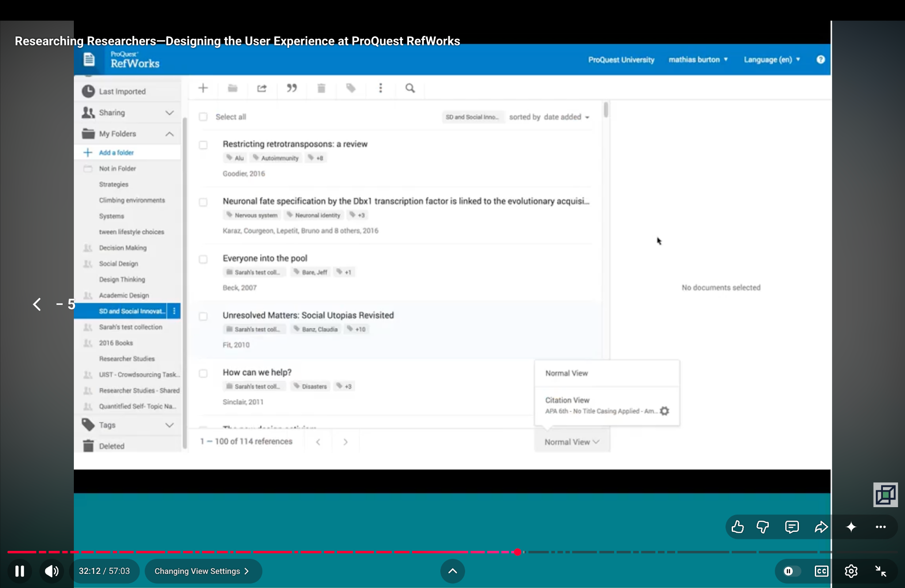The height and width of the screenshot is (588, 905).
Task: Go to previous references page arrow
Action: pos(318,442)
